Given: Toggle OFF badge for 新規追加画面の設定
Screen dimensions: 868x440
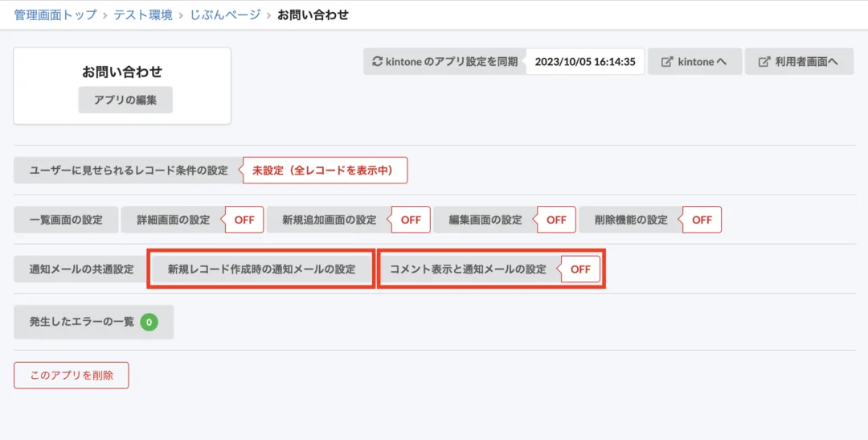Looking at the screenshot, I should [411, 220].
